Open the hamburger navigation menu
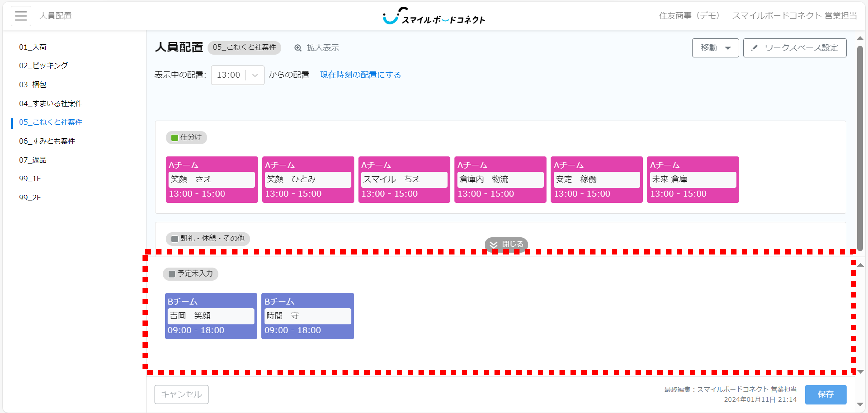868x413 pixels. (x=21, y=16)
